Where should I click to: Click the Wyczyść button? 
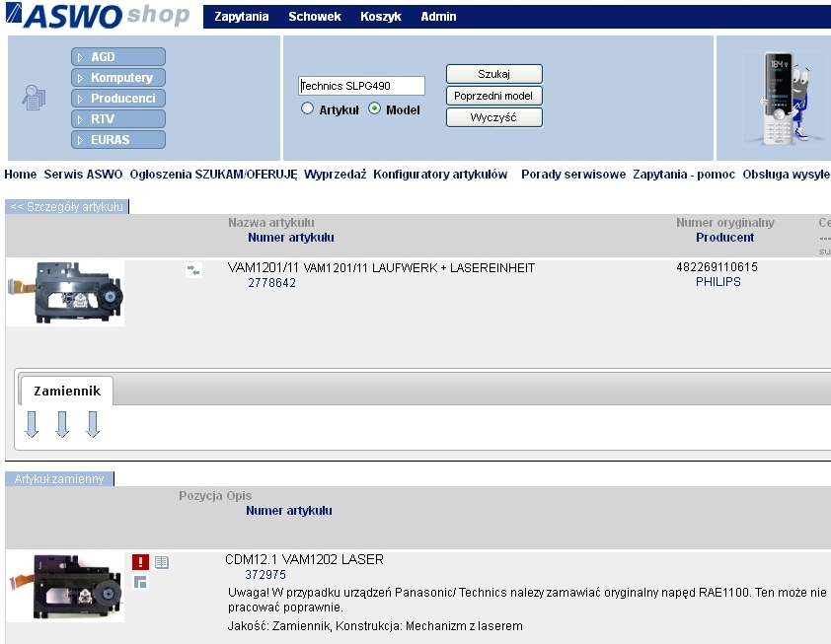point(493,117)
